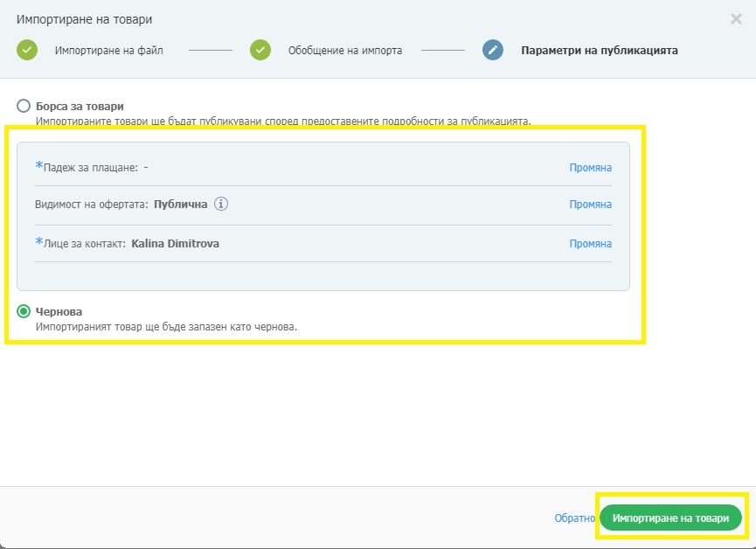This screenshot has width=756, height=549.
Task: Close the Импортиране на товари dialog
Action: [x=736, y=19]
